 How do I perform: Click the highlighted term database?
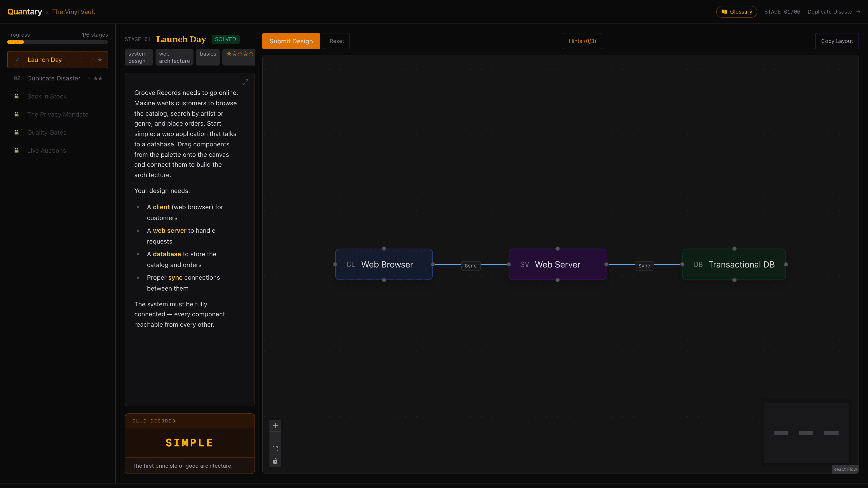click(x=167, y=254)
